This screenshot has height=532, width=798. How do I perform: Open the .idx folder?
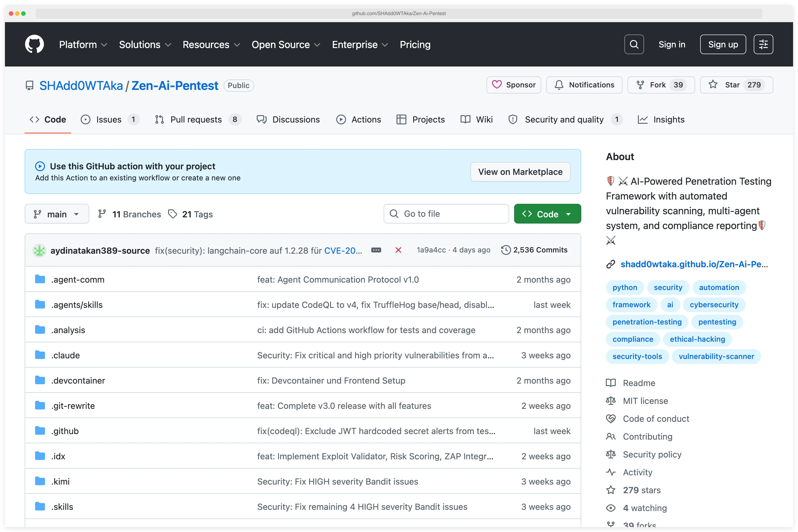coord(58,456)
